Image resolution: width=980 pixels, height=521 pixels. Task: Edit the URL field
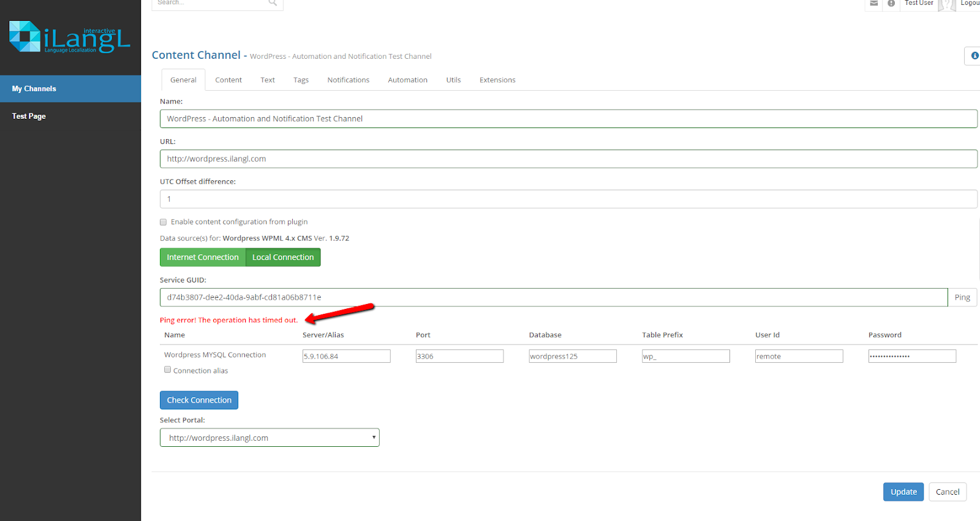pos(568,159)
